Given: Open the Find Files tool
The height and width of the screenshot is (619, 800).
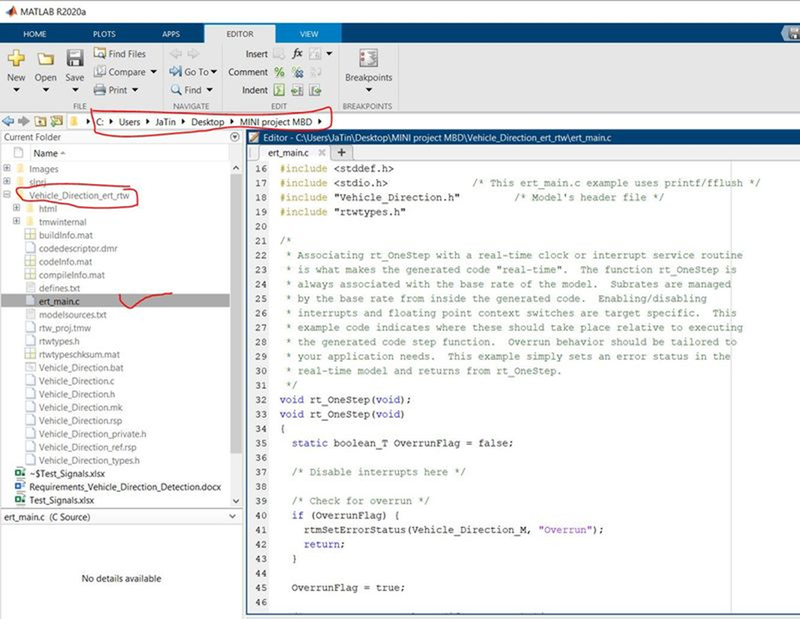Looking at the screenshot, I should [120, 54].
